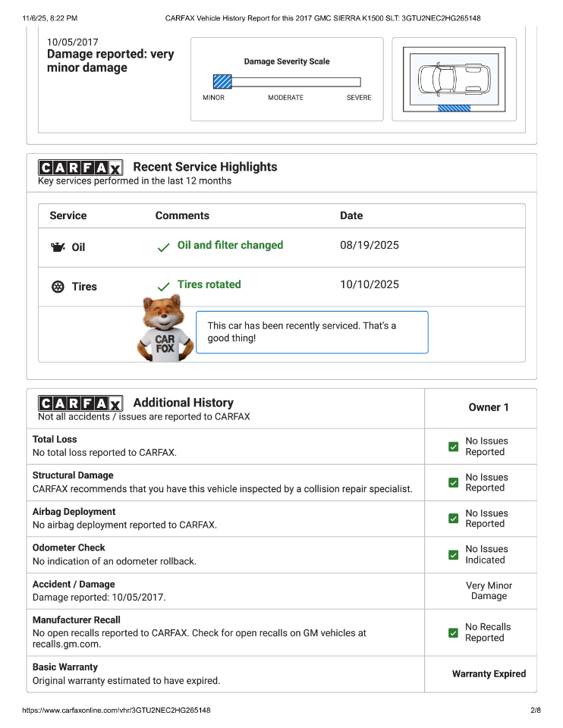
Task: Click the carfaxonline URL in the page footer
Action: (x=116, y=711)
